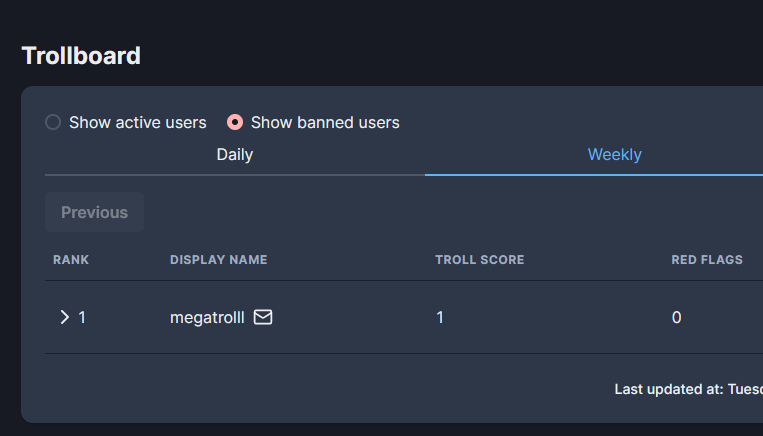The image size is (763, 436).
Task: Click the Previous page button
Action: click(x=94, y=212)
